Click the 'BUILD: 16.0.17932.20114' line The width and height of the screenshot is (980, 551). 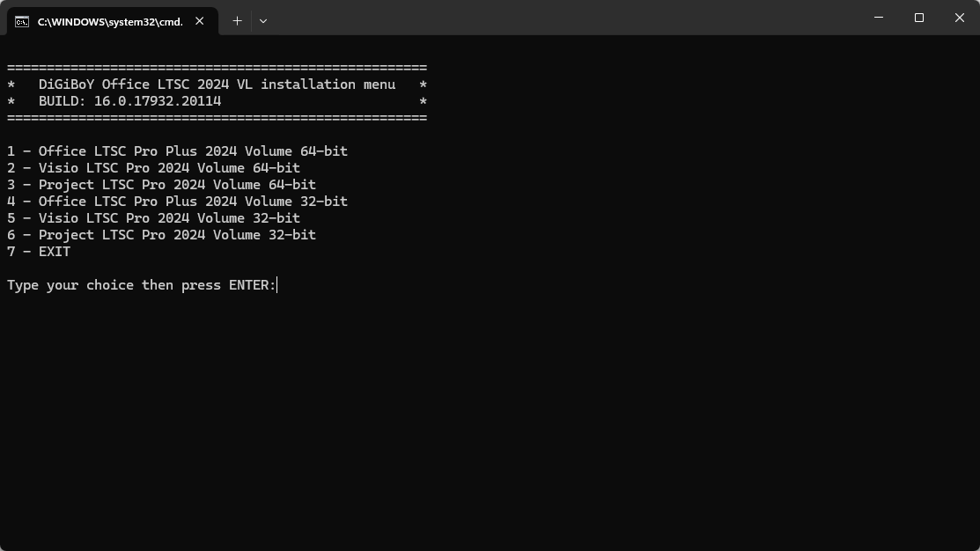click(130, 101)
